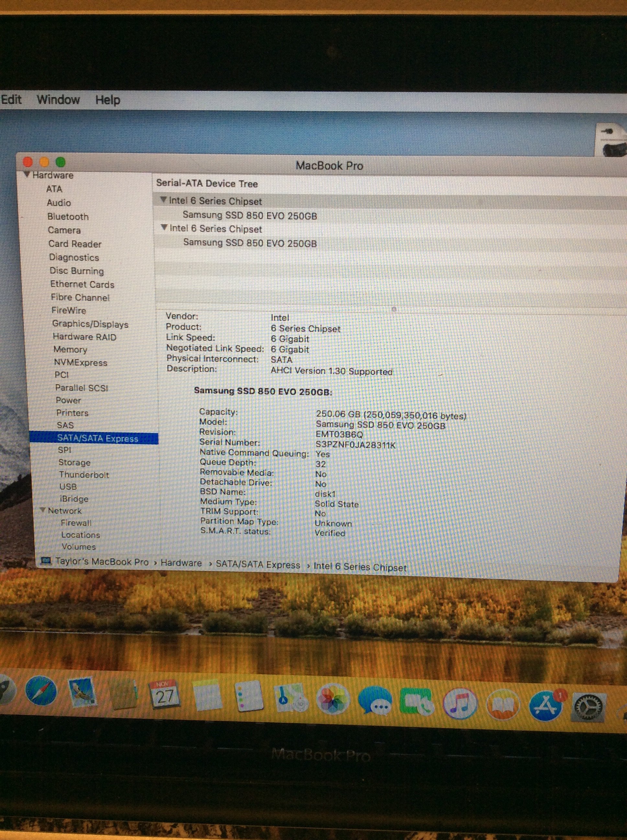
Task: Click SATA/SATA Express in path bar
Action: [x=258, y=564]
